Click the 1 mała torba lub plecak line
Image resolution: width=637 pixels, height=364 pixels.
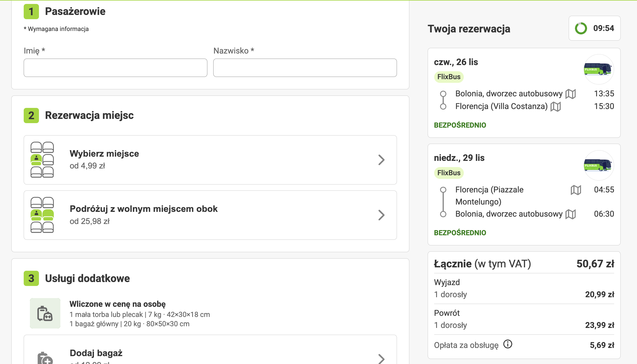140,315
